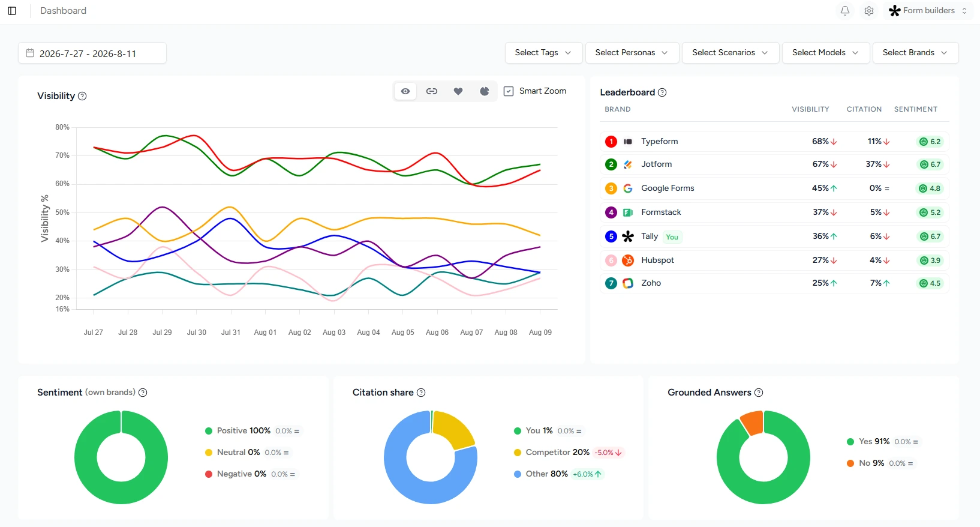The height and width of the screenshot is (527, 980).
Task: Open settings gear icon
Action: pos(869,11)
